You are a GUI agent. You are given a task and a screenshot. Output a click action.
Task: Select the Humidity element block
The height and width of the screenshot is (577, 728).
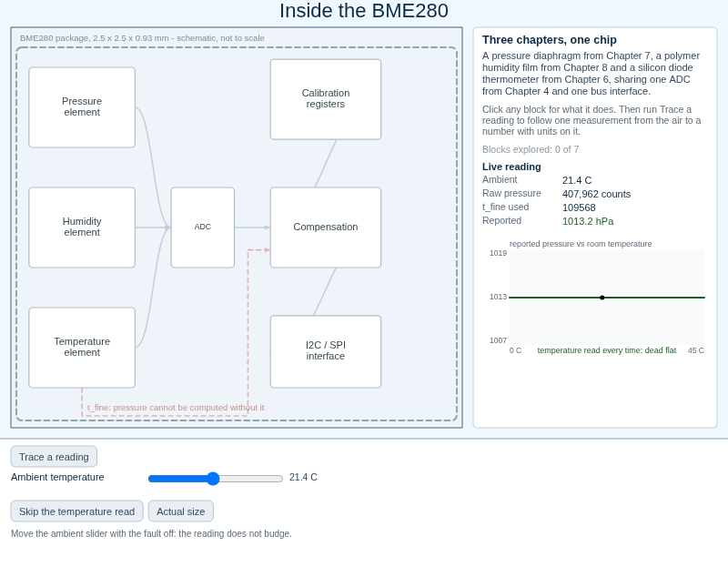point(82,228)
